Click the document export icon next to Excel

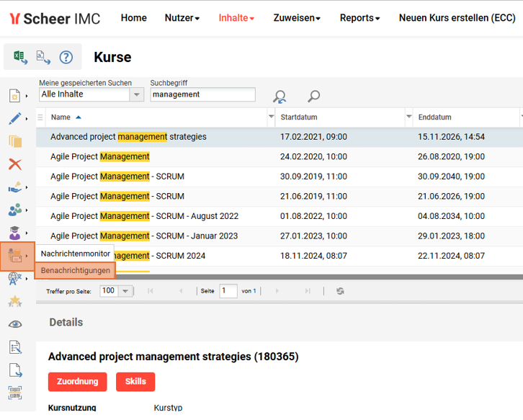pyautogui.click(x=43, y=57)
